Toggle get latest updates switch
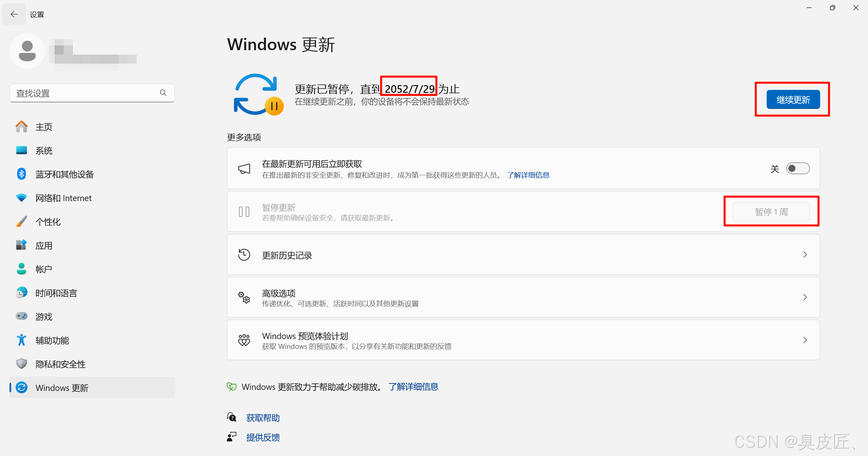Viewport: 868px width, 456px height. 797,168
